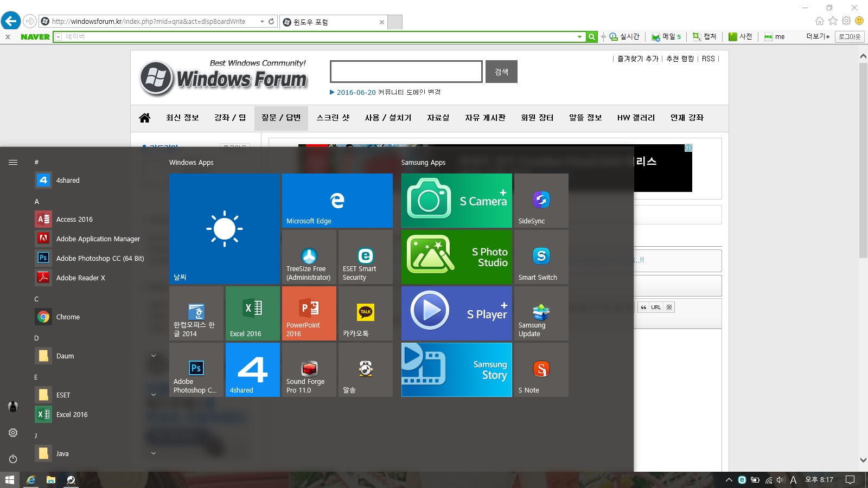The image size is (868, 488).
Task: Open TreeSize Free (Administrator) tile
Action: click(309, 257)
